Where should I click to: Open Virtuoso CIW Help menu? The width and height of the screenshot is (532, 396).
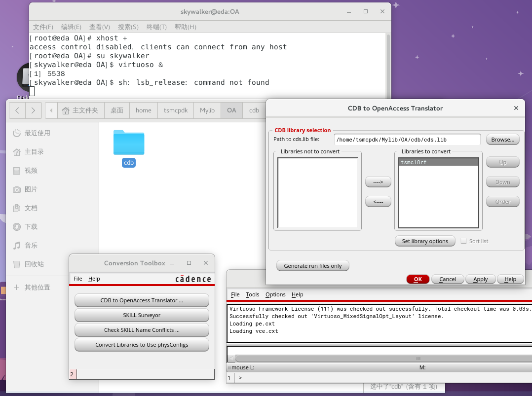297,294
